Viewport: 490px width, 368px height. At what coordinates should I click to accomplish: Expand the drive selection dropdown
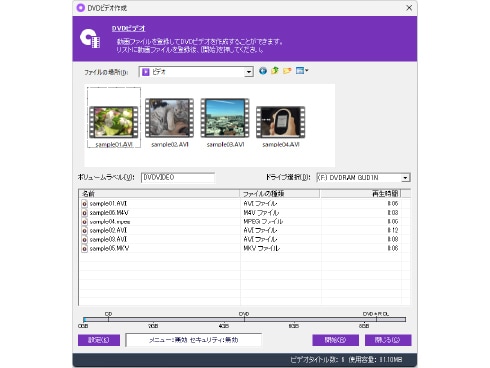405,178
